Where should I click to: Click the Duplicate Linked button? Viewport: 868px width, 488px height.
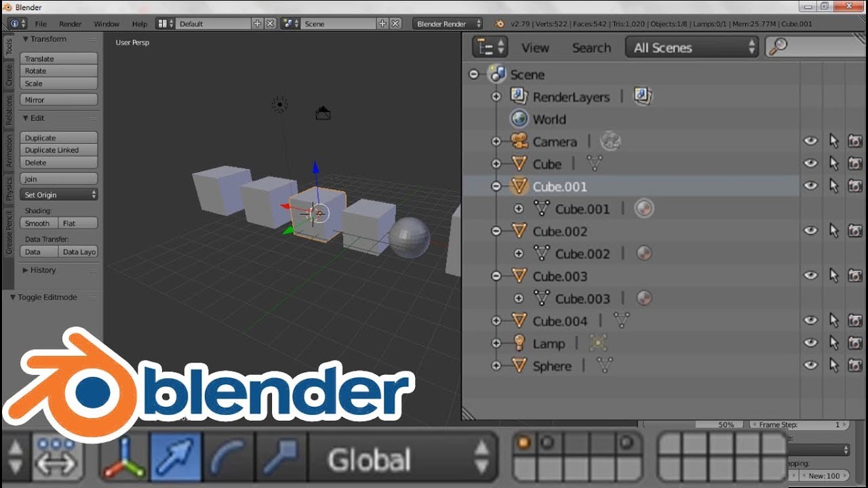pyautogui.click(x=59, y=150)
